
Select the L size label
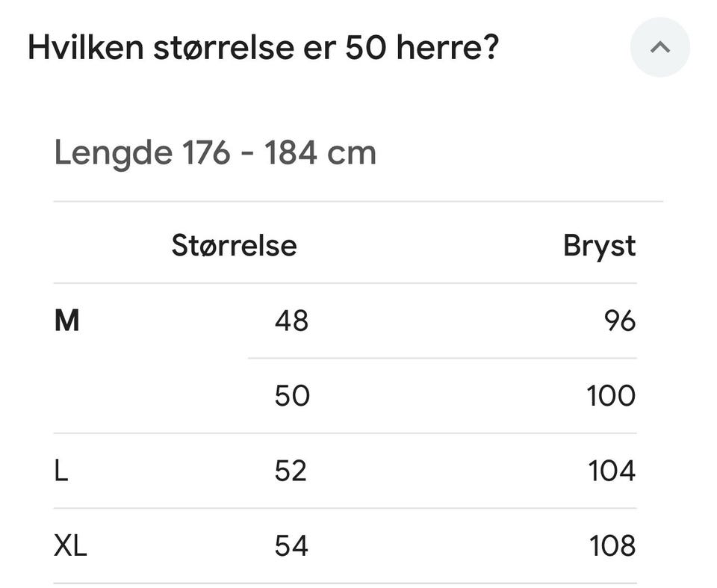(61, 471)
